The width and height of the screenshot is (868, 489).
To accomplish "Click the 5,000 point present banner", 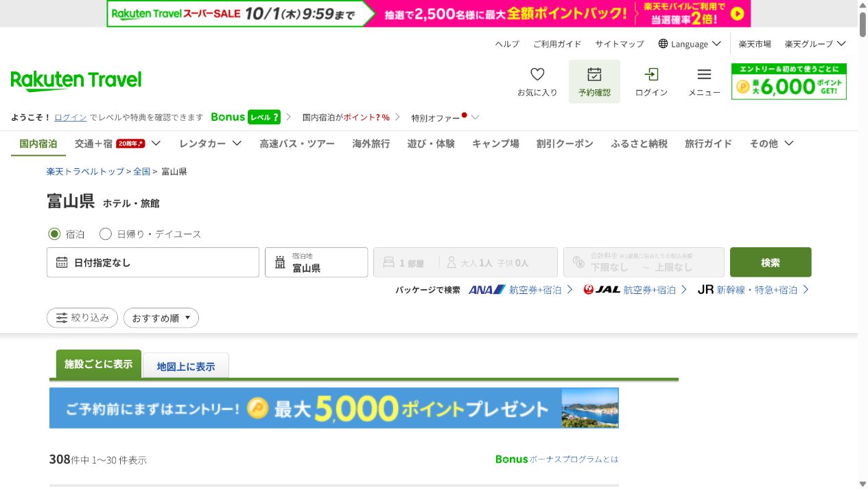I will click(x=334, y=408).
